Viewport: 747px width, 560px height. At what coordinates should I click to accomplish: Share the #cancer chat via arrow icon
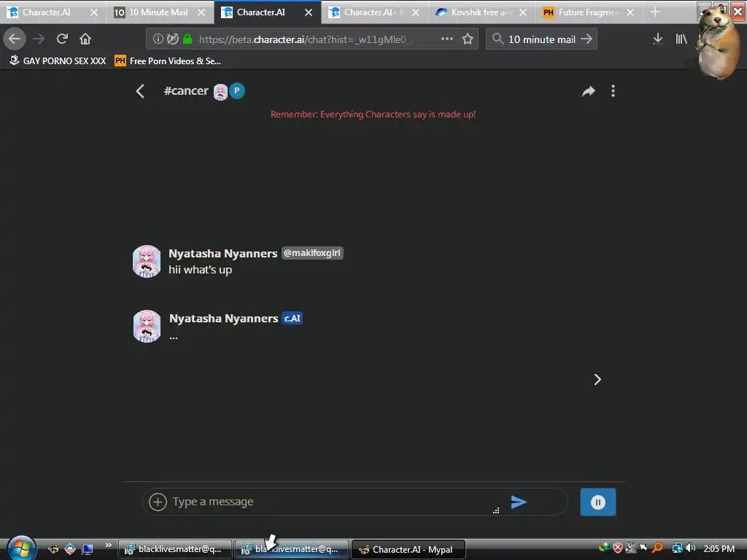pos(589,91)
